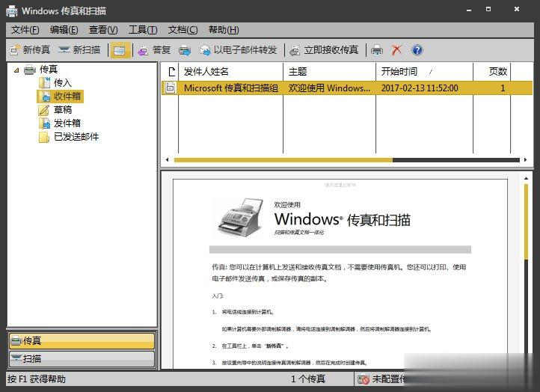Click the 发件箱 folder icon
The width and height of the screenshot is (540, 392).
click(x=44, y=123)
